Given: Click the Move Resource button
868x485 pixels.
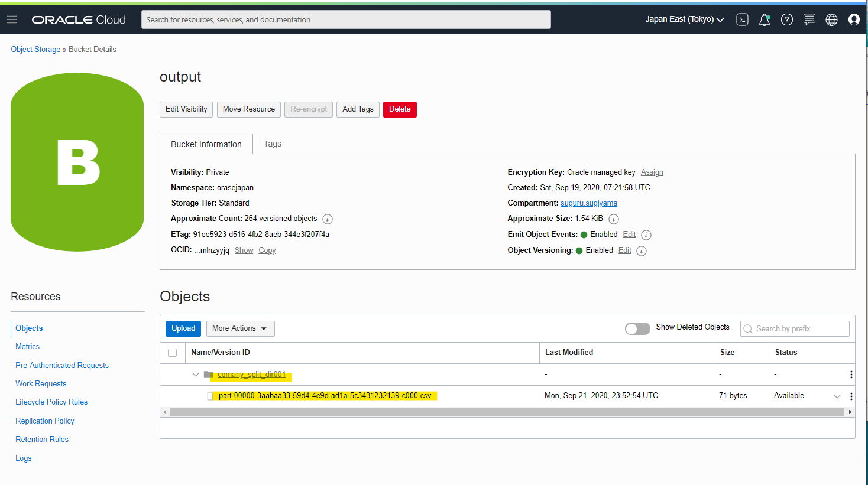Looking at the screenshot, I should [249, 109].
